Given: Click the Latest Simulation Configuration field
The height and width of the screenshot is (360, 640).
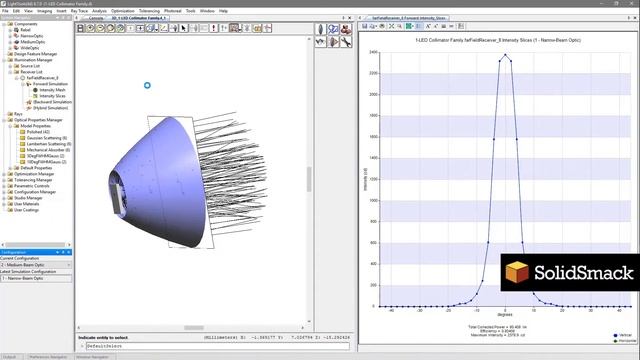Looking at the screenshot, I should coord(36,278).
